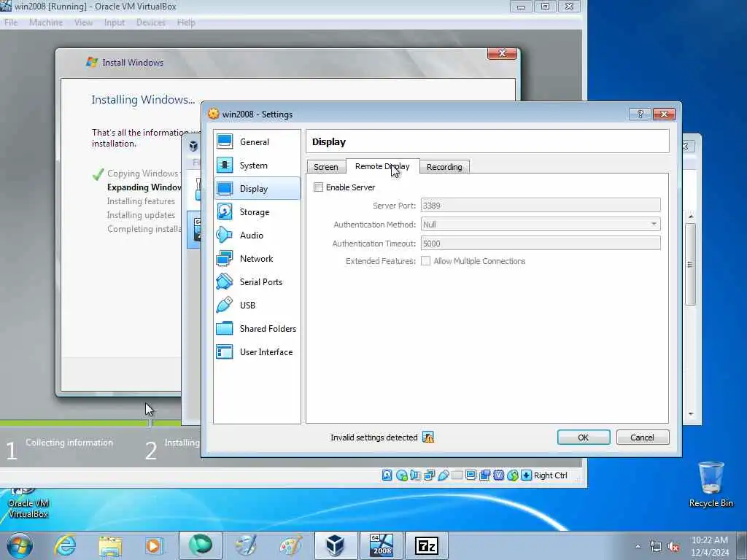Click the 'Right Ctrl' host key label
Viewport: 747px width, 560px height.
pos(551,475)
